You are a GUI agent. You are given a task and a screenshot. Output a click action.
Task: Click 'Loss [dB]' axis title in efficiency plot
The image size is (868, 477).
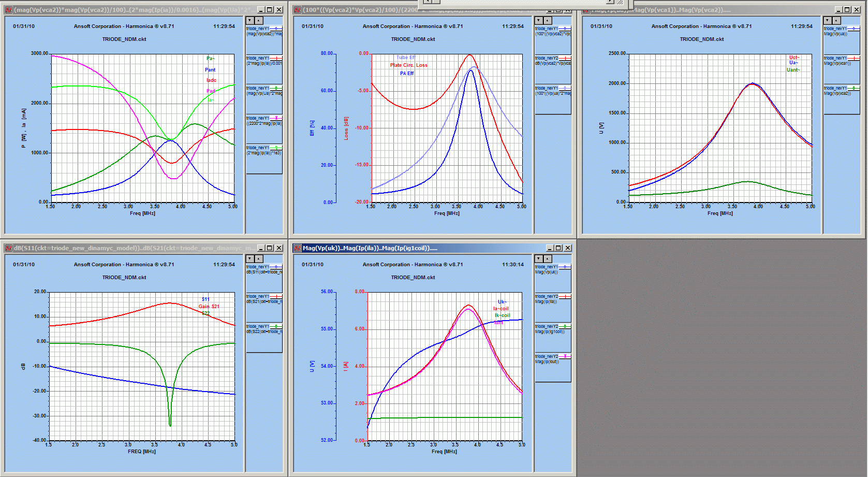pyautogui.click(x=346, y=128)
